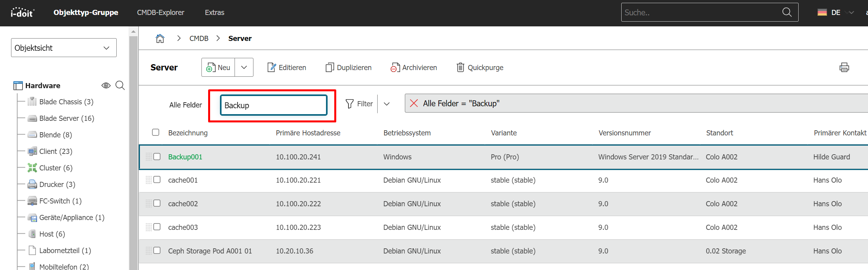Click the i-doit logo
Screen dimensions: 868x270
(22, 13)
